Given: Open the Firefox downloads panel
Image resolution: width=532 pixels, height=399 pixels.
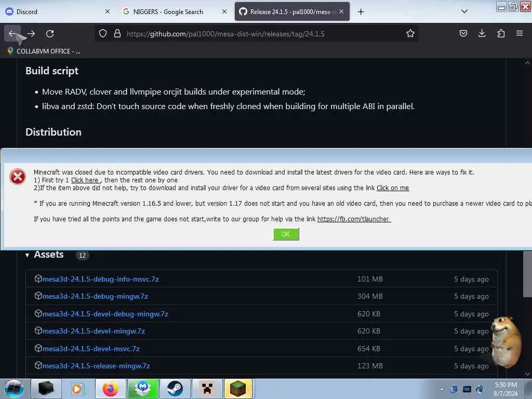Looking at the screenshot, I should coord(482,33).
